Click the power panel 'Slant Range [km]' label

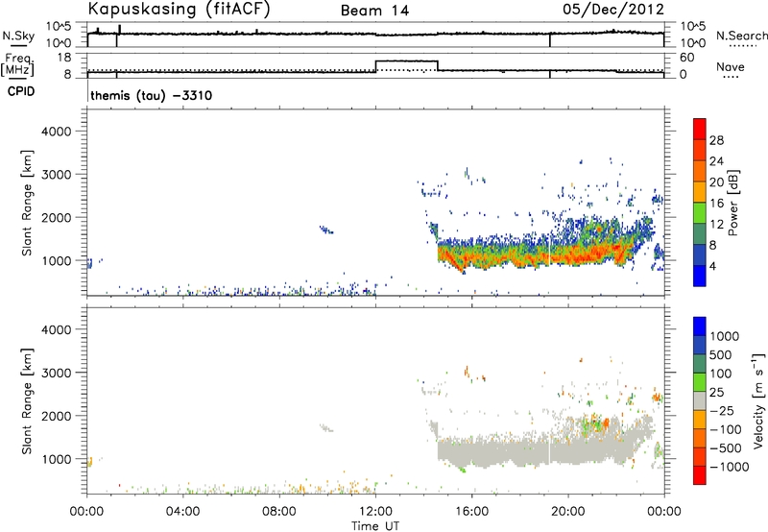(x=27, y=203)
